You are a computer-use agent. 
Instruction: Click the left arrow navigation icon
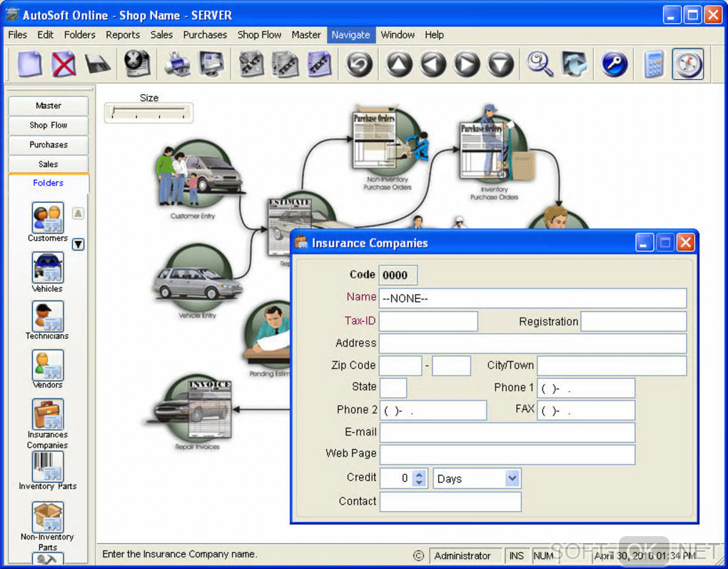point(433,64)
